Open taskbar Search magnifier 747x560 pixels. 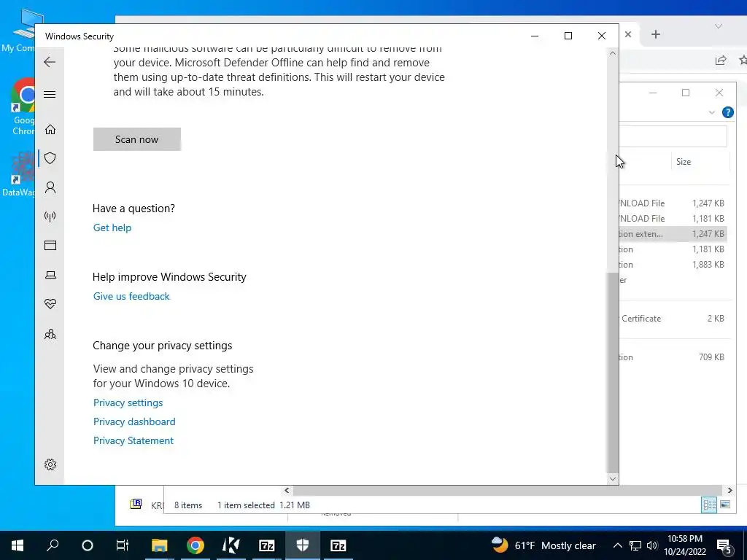[53, 545]
